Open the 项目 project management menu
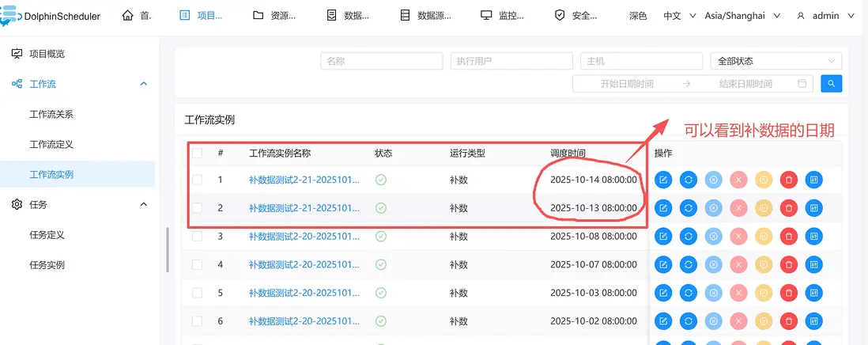The height and width of the screenshot is (345, 868). (x=201, y=16)
